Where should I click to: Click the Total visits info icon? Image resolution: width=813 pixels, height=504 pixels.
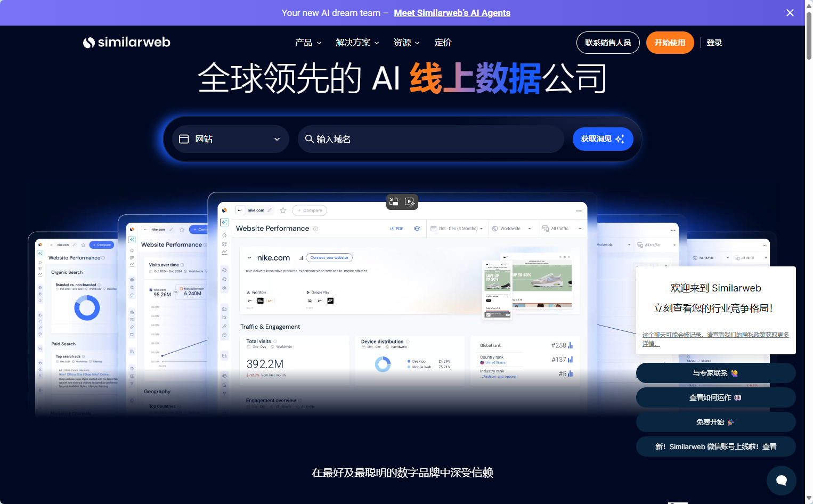(275, 342)
